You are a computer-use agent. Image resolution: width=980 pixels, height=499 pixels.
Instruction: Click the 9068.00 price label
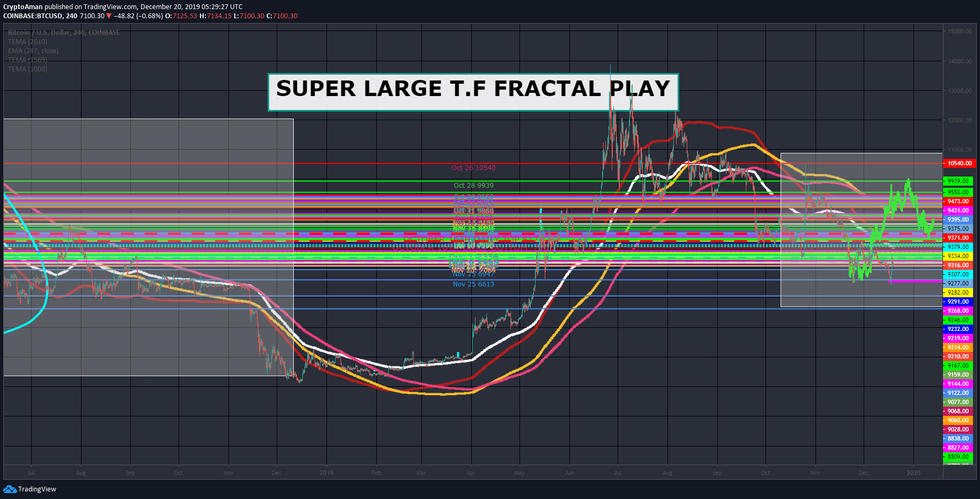click(x=958, y=411)
